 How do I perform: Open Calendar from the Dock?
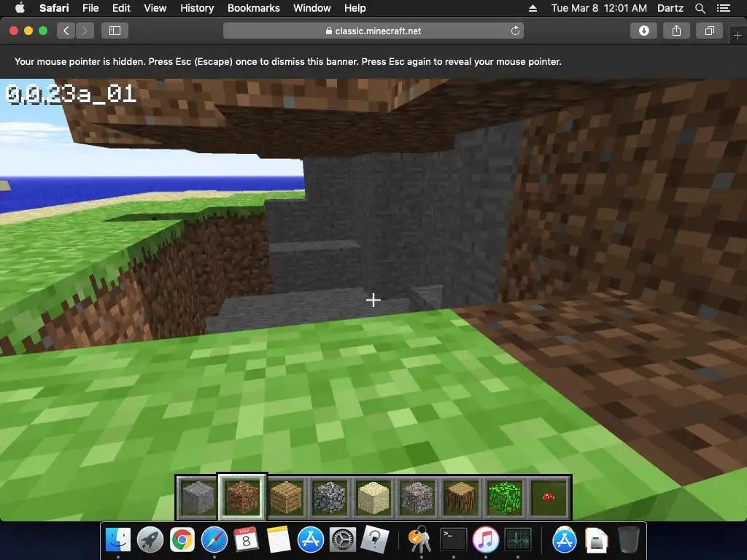tap(247, 540)
